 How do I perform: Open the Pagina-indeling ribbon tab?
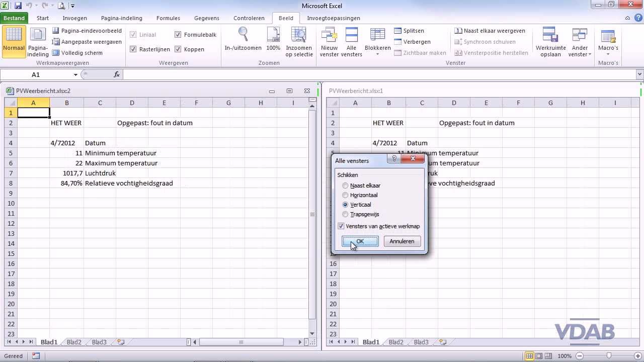pos(122,18)
